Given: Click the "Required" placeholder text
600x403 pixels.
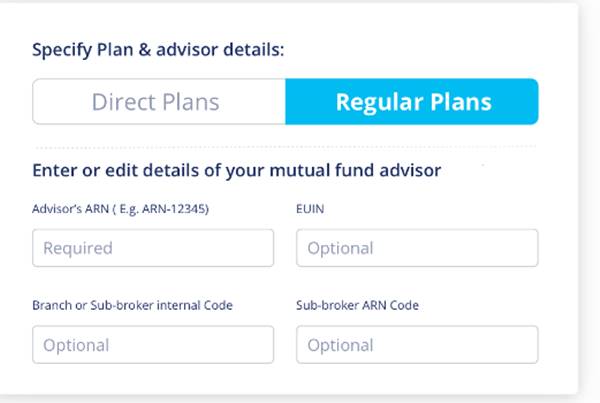Looking at the screenshot, I should click(78, 248).
